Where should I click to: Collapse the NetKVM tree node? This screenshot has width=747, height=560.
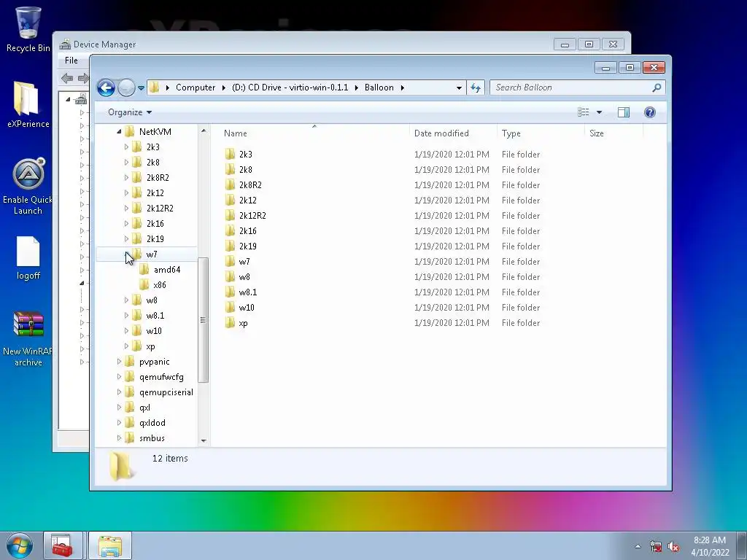(119, 132)
